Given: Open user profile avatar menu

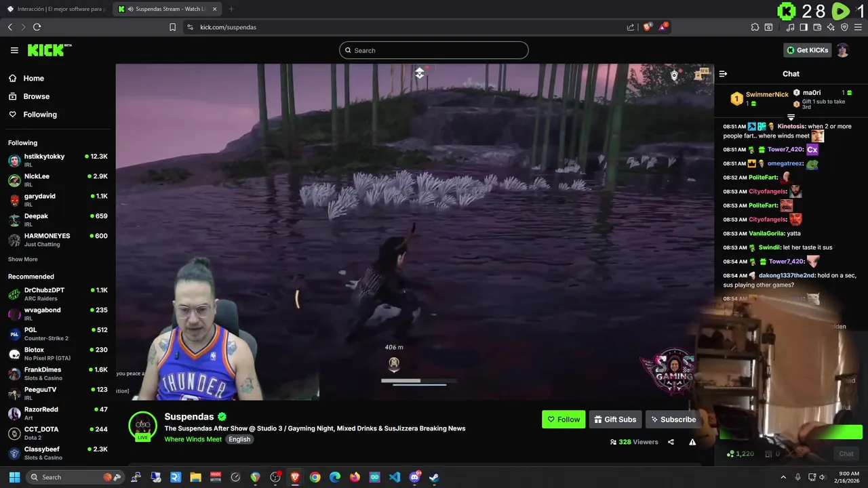Looking at the screenshot, I should [x=843, y=50].
